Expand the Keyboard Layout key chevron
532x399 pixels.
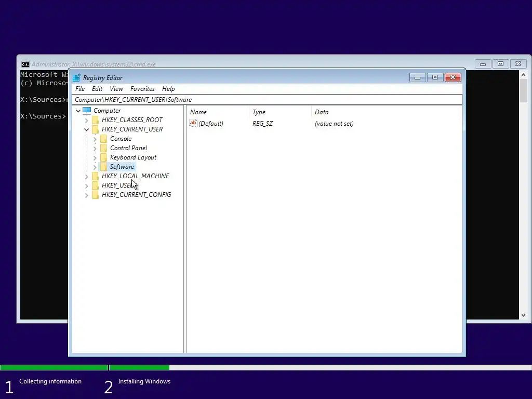(x=95, y=158)
